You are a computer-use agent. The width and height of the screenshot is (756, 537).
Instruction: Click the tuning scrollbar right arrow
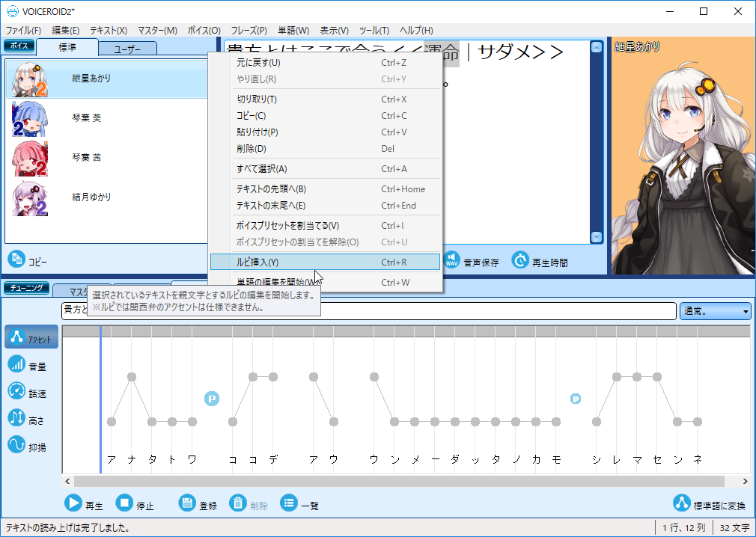coord(746,481)
